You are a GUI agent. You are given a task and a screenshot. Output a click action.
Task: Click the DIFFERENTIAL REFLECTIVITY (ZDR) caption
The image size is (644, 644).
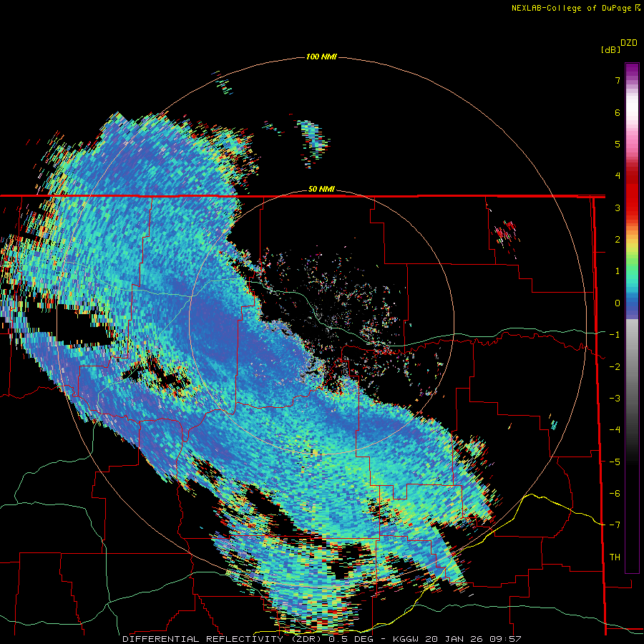pyautogui.click(x=223, y=639)
